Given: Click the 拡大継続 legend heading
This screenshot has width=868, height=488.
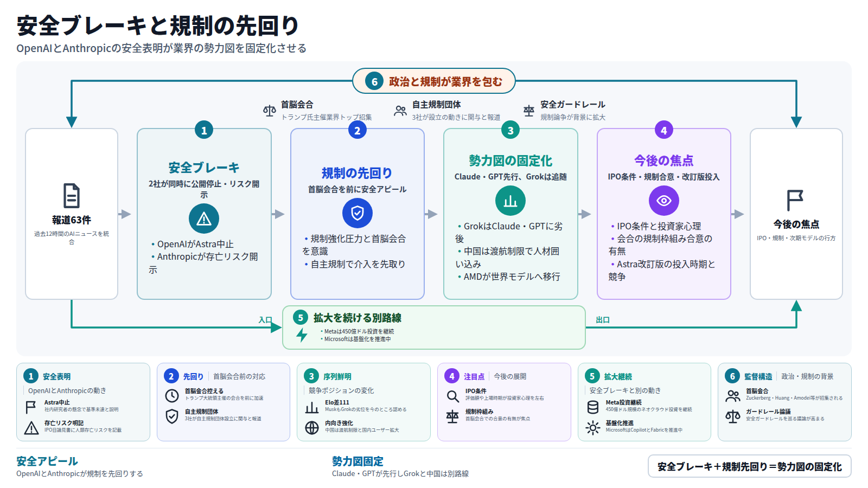Looking at the screenshot, I should (618, 376).
